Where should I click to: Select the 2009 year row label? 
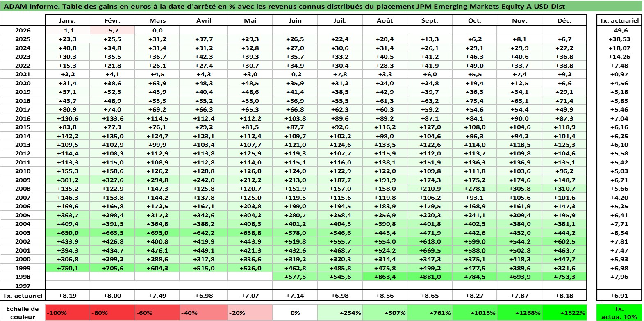click(x=23, y=180)
